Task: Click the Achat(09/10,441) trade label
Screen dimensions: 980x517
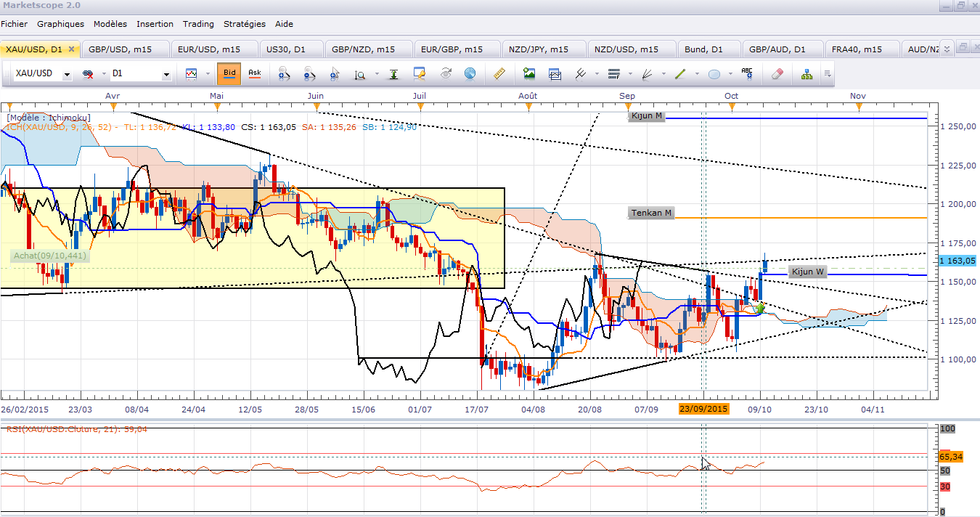Action: 49,256
